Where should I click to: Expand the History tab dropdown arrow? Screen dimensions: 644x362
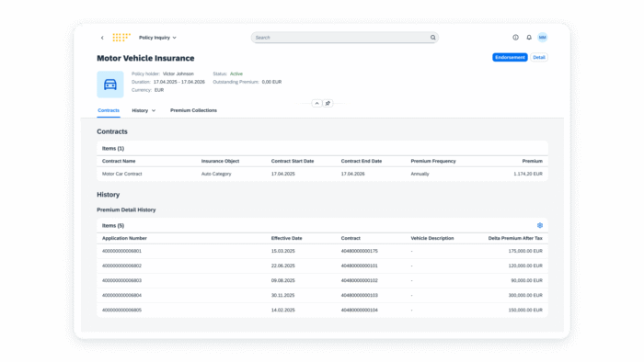154,110
